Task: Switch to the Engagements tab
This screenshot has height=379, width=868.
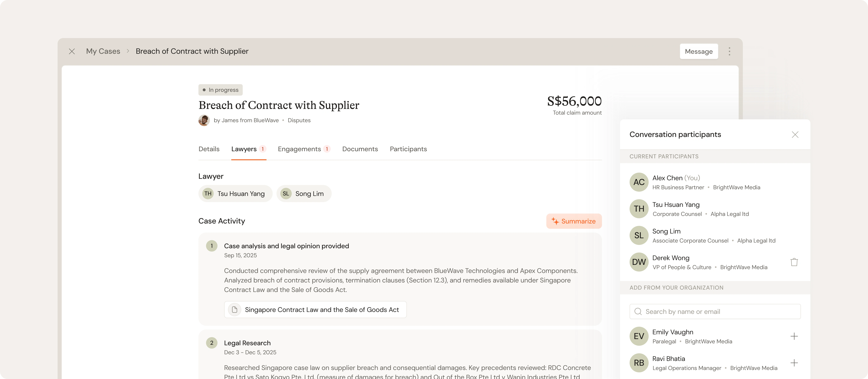Action: coord(299,149)
